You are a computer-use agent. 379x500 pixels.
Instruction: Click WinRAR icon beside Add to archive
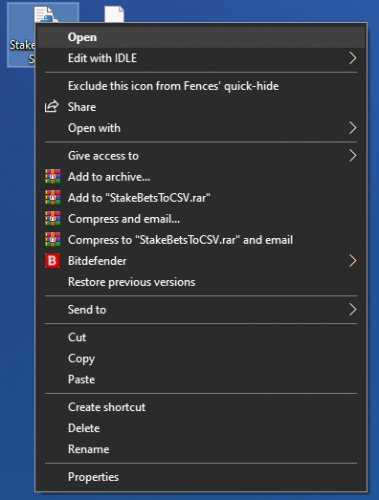click(x=53, y=177)
